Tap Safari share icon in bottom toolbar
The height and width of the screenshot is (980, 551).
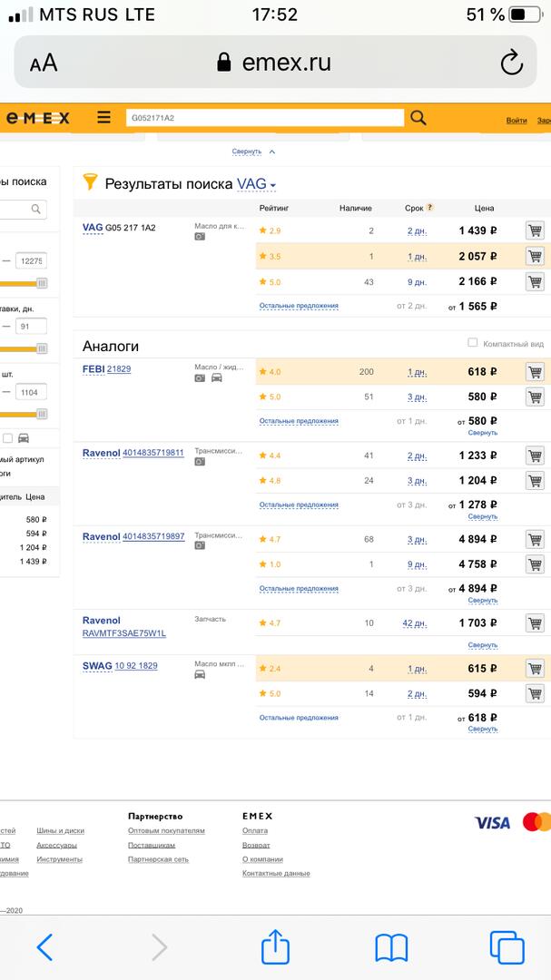(x=275, y=948)
